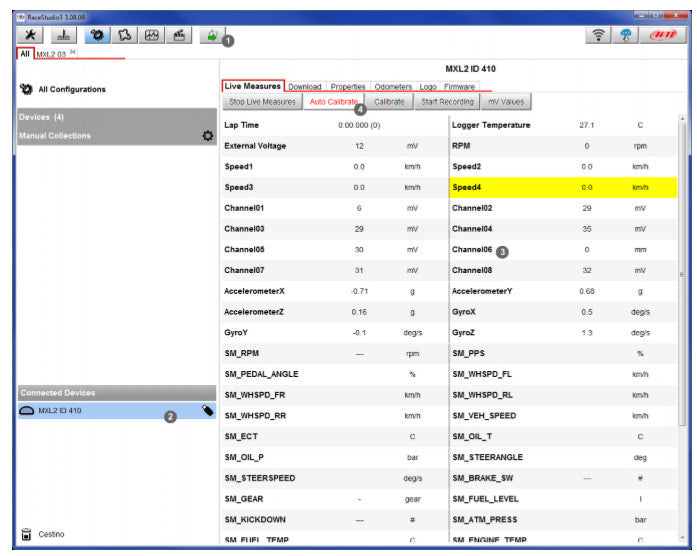697x556 pixels.
Task: Click the cloud/online help icon
Action: click(626, 35)
